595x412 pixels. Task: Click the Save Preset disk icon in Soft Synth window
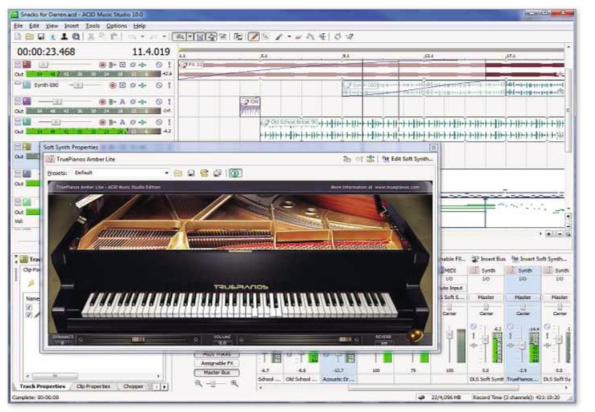click(191, 173)
